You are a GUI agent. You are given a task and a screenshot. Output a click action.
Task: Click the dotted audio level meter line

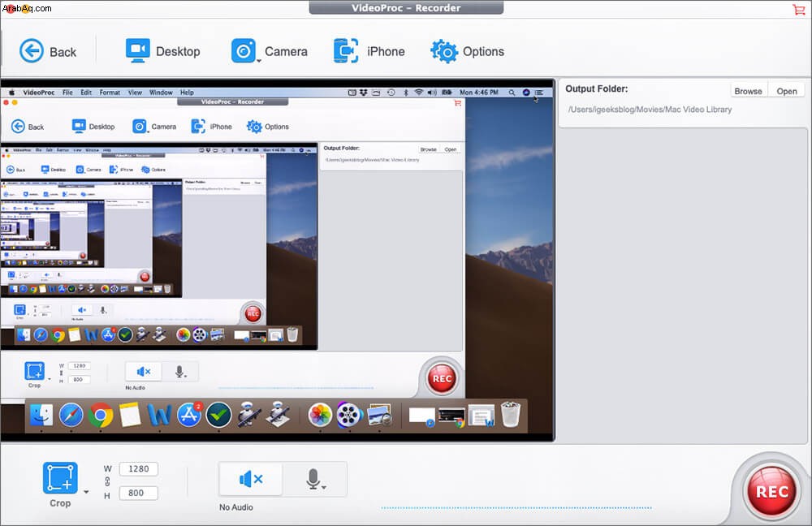[x=516, y=508]
